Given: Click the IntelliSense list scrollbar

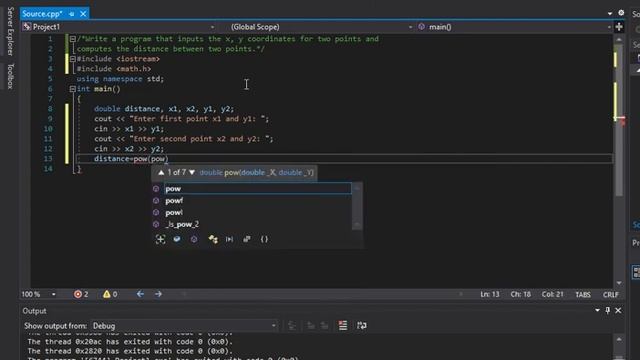Looking at the screenshot, I should click(357, 206).
